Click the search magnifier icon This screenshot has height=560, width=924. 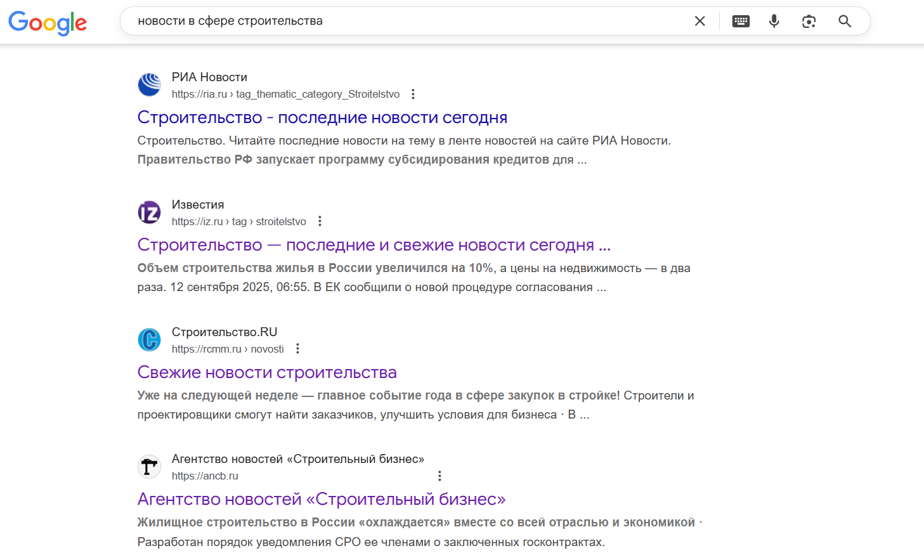(x=844, y=20)
